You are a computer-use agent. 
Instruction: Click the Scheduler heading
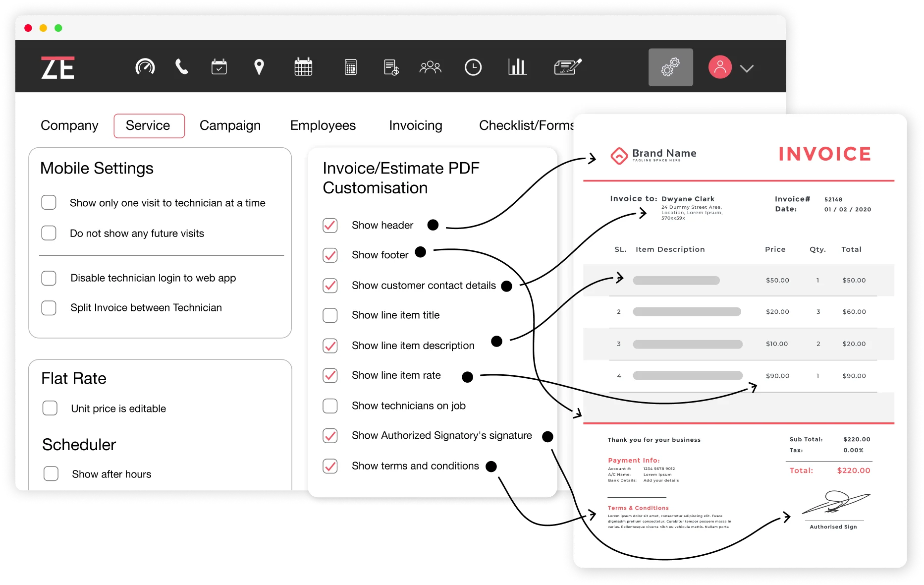point(79,445)
